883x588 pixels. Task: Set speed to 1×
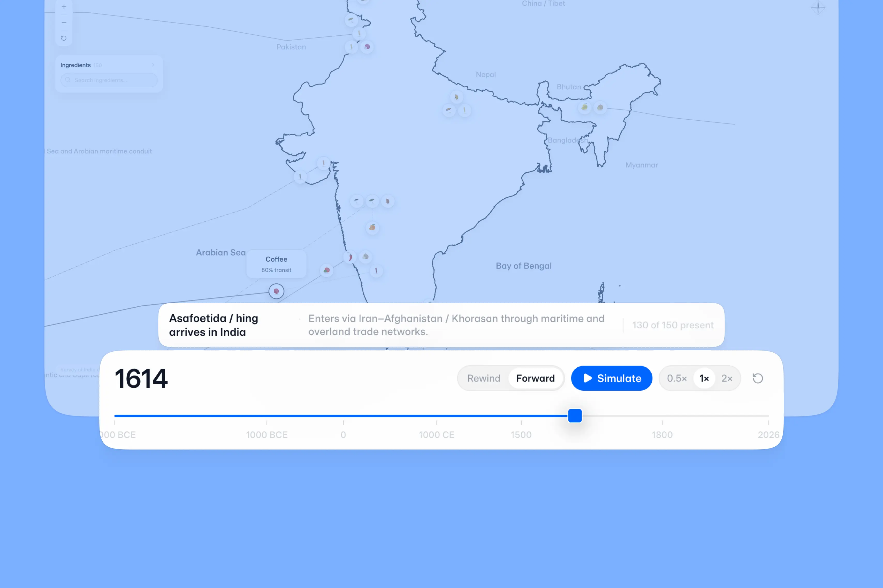click(x=704, y=378)
